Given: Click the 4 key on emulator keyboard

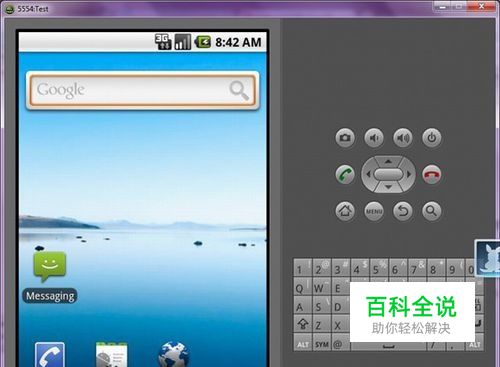Looking at the screenshot, I should coord(360,268).
